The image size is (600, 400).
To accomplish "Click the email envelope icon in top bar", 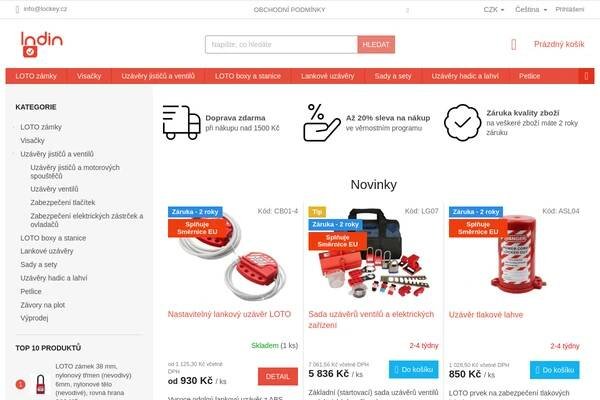I will click(x=17, y=10).
